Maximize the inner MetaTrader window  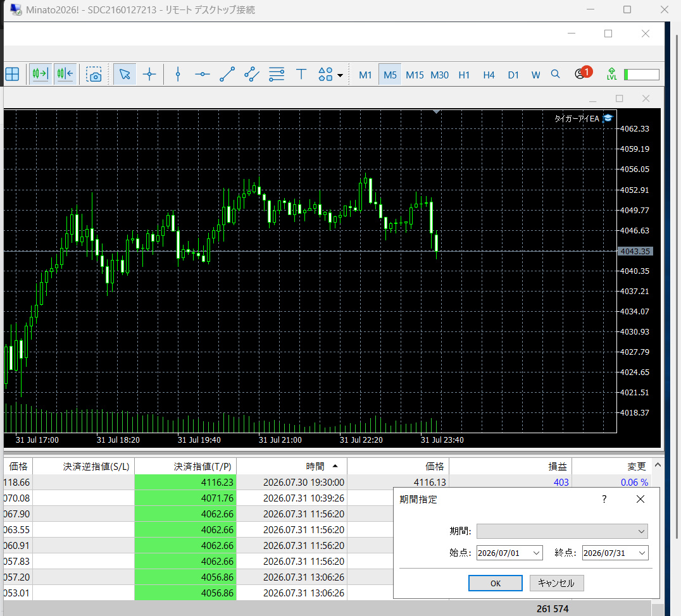click(x=608, y=34)
